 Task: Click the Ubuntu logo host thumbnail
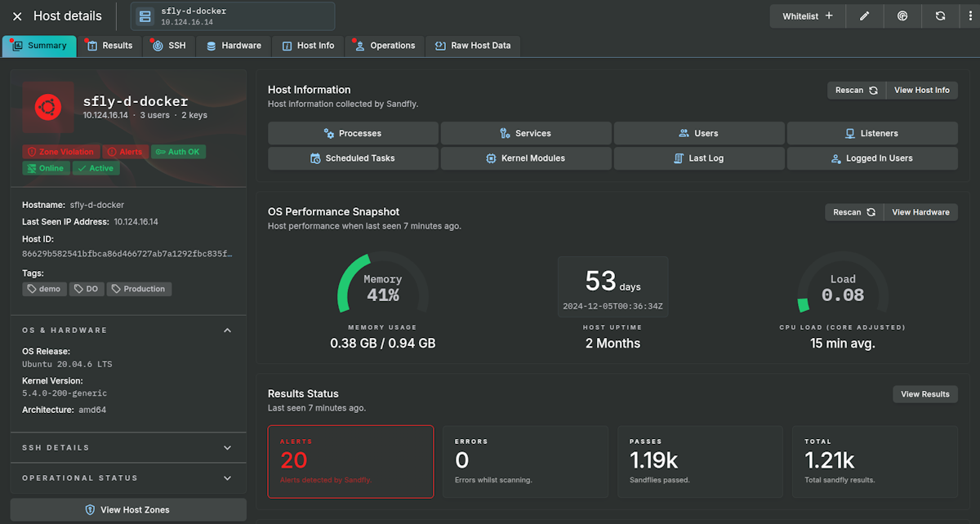pyautogui.click(x=48, y=107)
